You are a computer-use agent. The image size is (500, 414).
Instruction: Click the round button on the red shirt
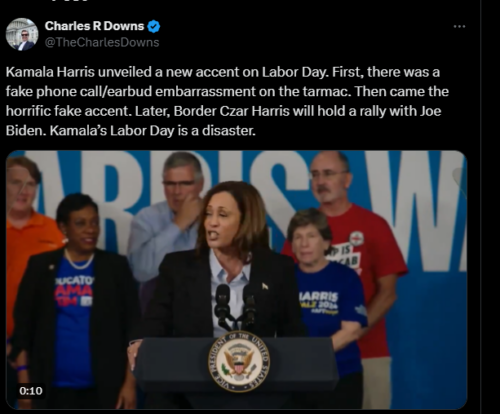coord(356,238)
